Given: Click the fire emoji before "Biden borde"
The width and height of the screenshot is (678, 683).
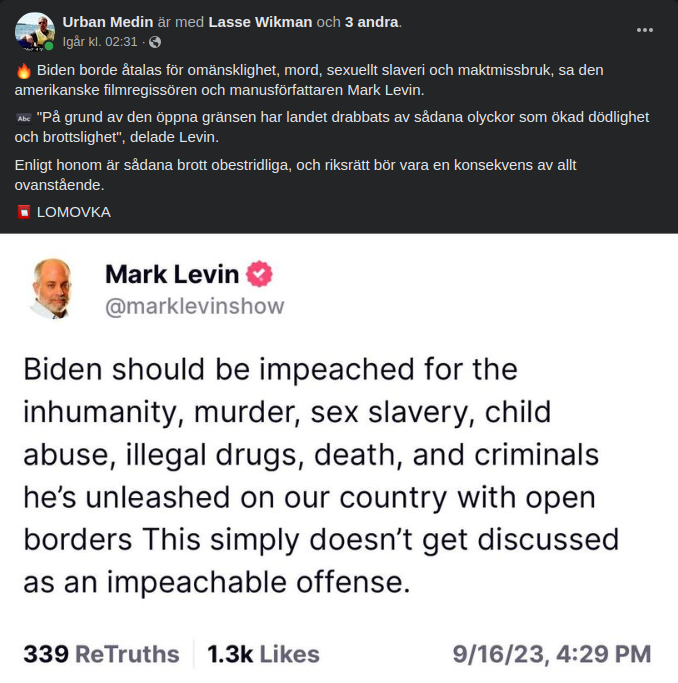Looking at the screenshot, I should click(24, 71).
